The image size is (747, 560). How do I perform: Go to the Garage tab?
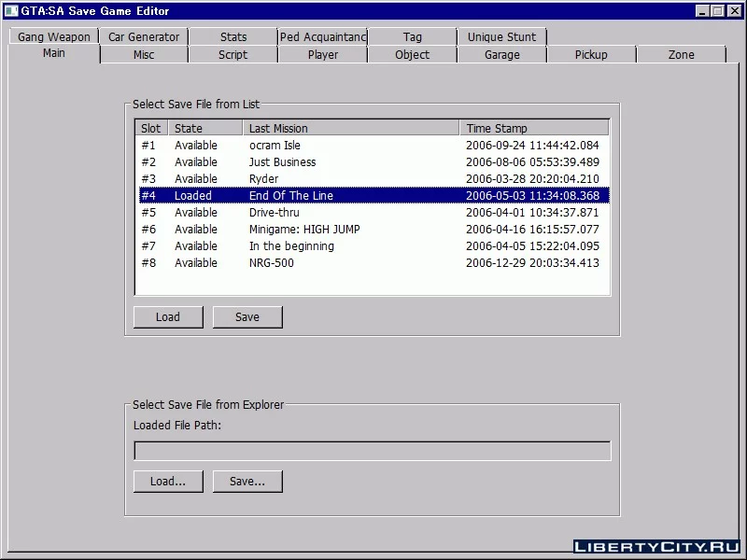point(501,55)
